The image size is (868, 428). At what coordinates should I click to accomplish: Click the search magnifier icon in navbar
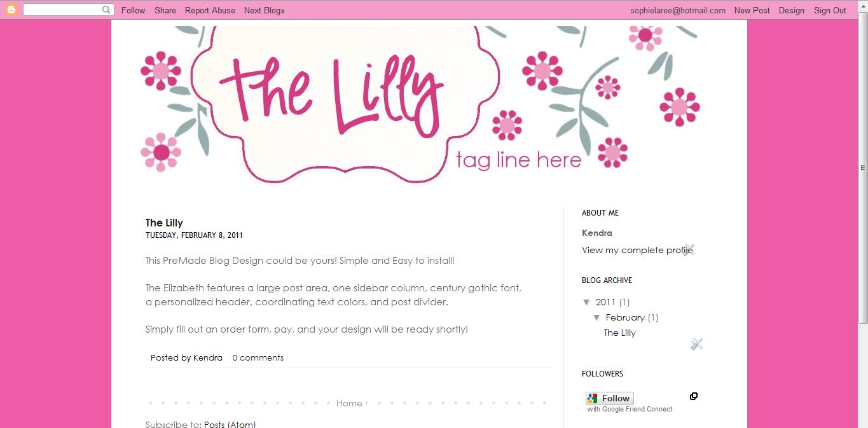pos(106,10)
